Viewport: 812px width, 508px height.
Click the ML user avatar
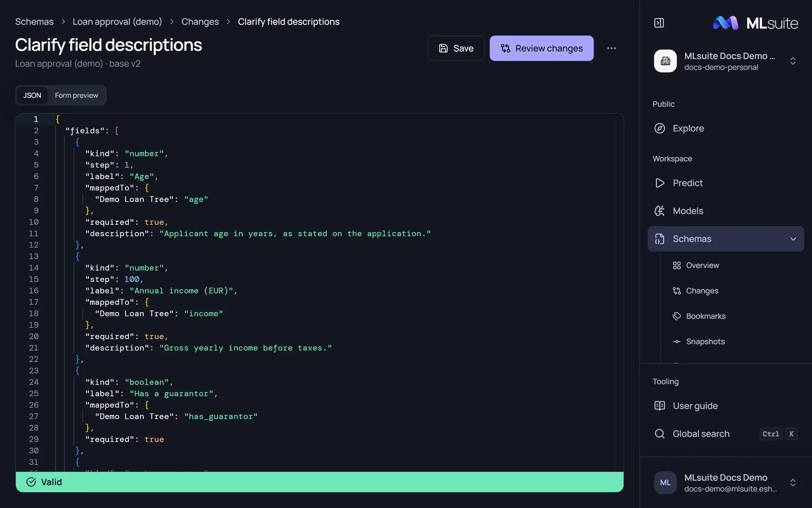pos(665,483)
